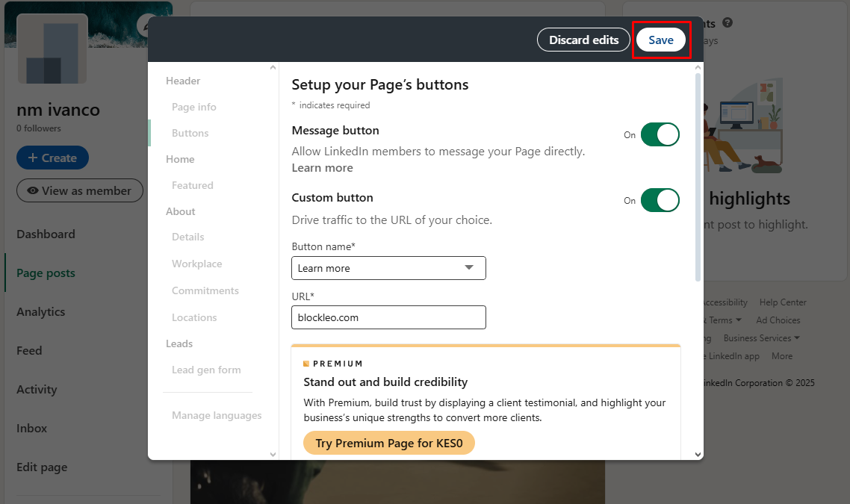The width and height of the screenshot is (850, 504).
Task: Open the Button name dropdown
Action: click(388, 268)
